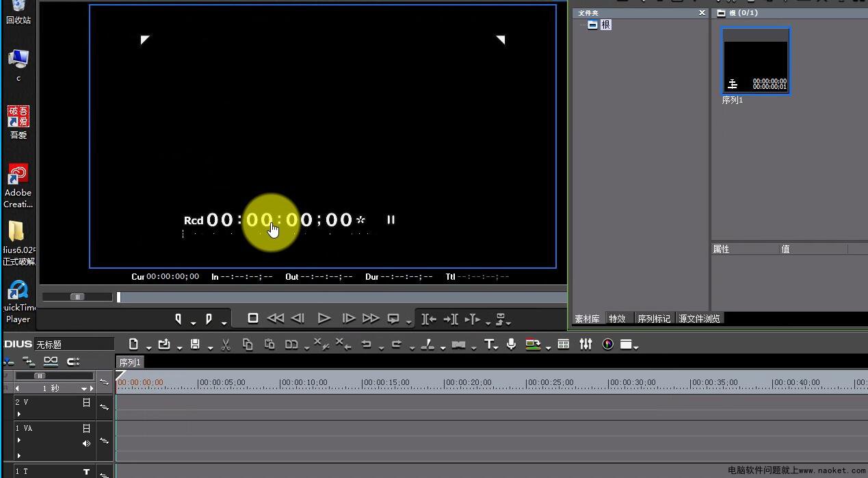Screen dimensions: 868x478
Task: Select the 根 folder in the tree
Action: tap(606, 25)
